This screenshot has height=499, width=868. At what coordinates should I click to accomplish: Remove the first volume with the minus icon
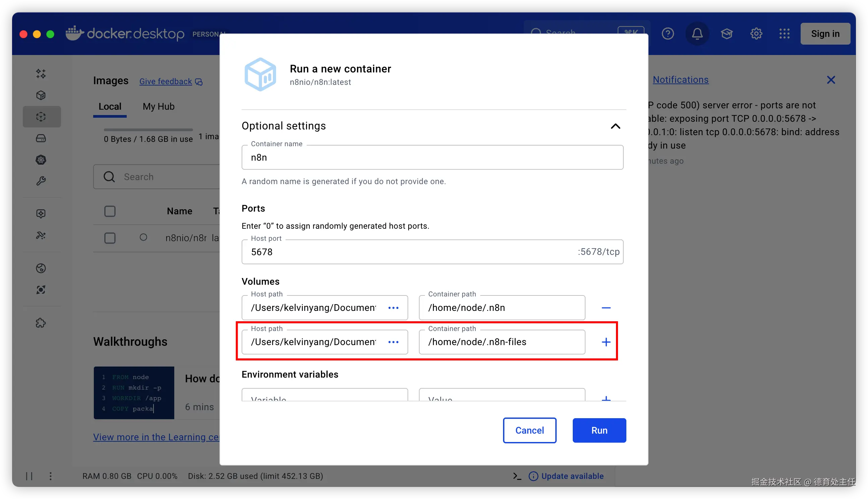pyautogui.click(x=606, y=308)
